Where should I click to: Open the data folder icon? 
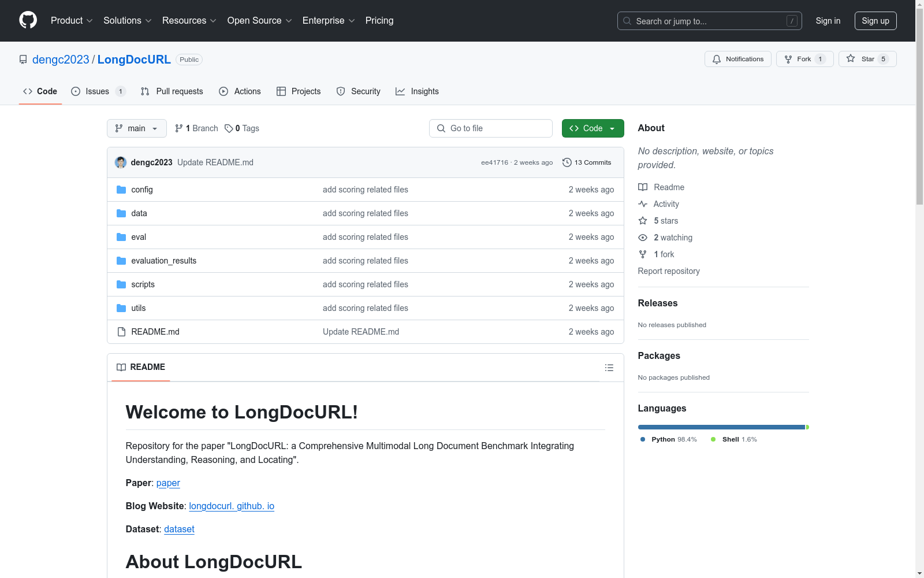[x=121, y=213]
